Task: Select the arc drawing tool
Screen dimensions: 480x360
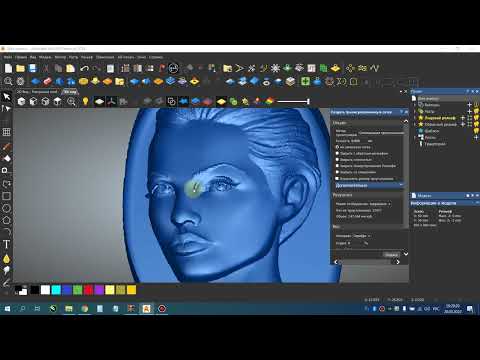Action: (6, 231)
